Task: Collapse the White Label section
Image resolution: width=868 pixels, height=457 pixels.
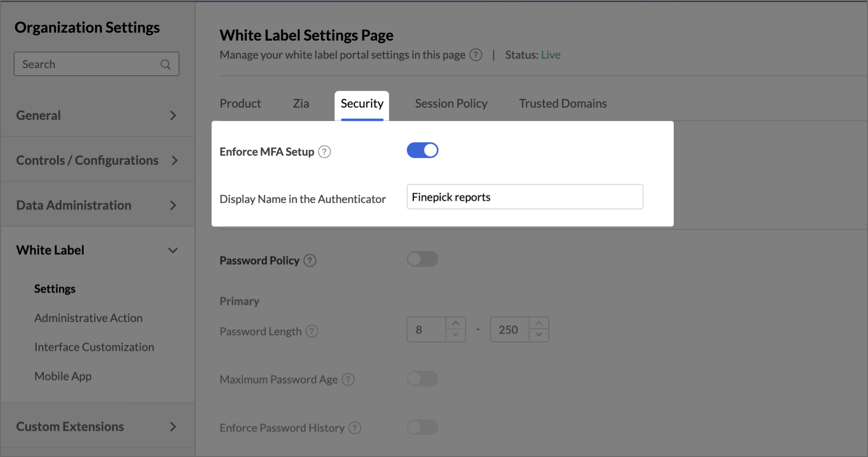Action: pyautogui.click(x=173, y=250)
